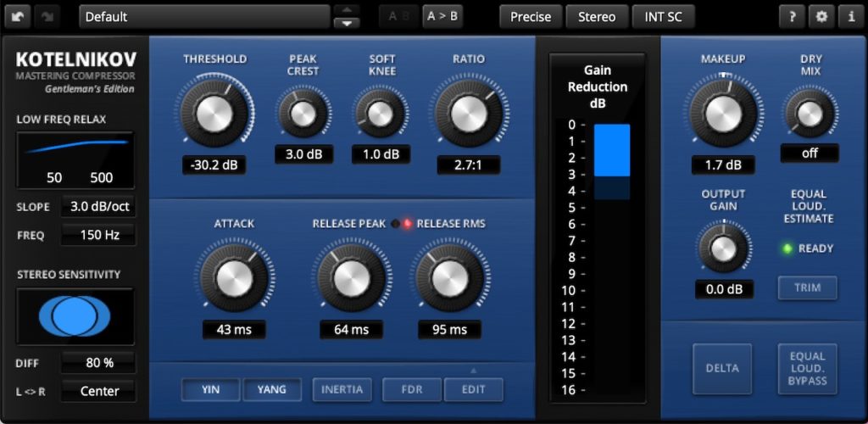Edit the -30.2 dB threshold value
868x424 pixels.
(214, 165)
